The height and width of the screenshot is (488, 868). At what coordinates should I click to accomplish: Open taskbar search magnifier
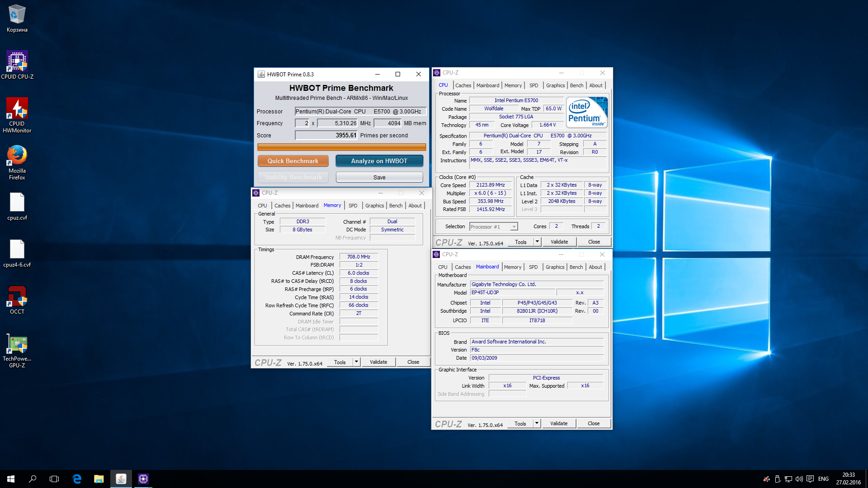[x=33, y=479]
